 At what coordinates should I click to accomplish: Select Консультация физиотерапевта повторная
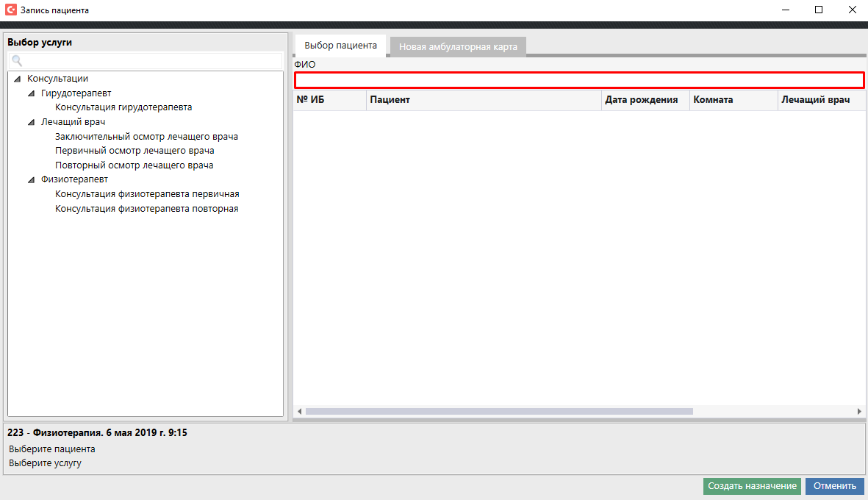[x=146, y=209]
